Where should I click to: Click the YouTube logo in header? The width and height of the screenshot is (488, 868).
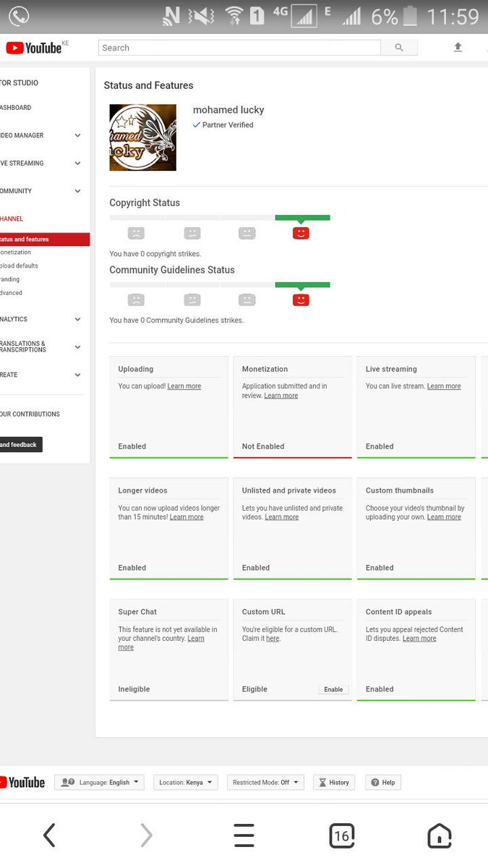(x=34, y=48)
